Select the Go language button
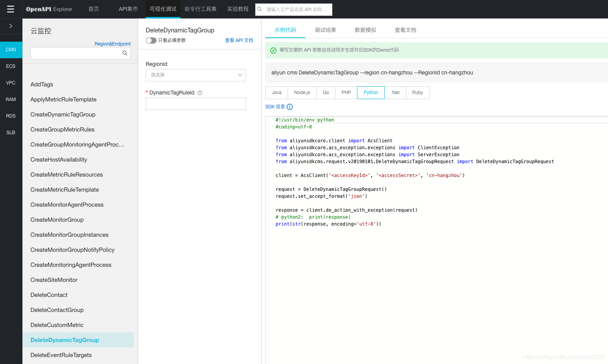 [x=326, y=93]
